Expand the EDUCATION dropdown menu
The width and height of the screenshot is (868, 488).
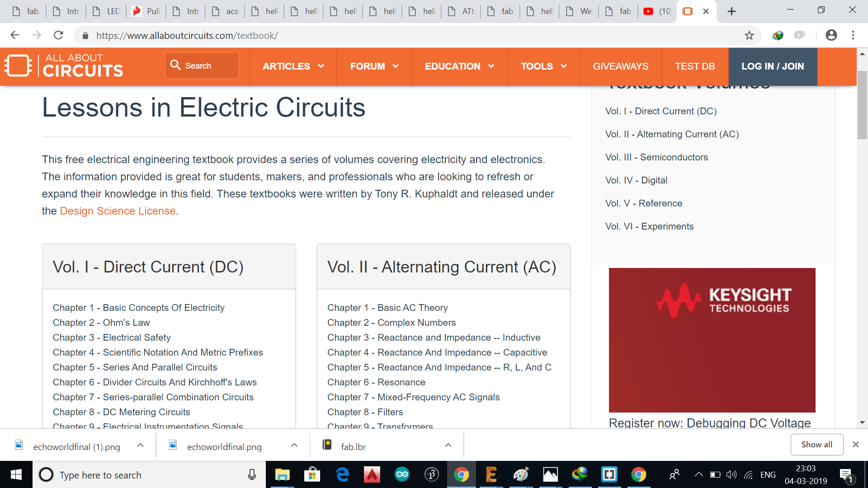tap(459, 66)
